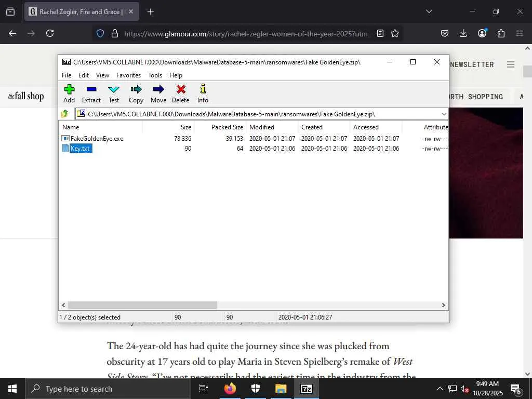Image resolution: width=532 pixels, height=399 pixels.
Task: Open File Explorer from taskbar
Action: pos(281,389)
